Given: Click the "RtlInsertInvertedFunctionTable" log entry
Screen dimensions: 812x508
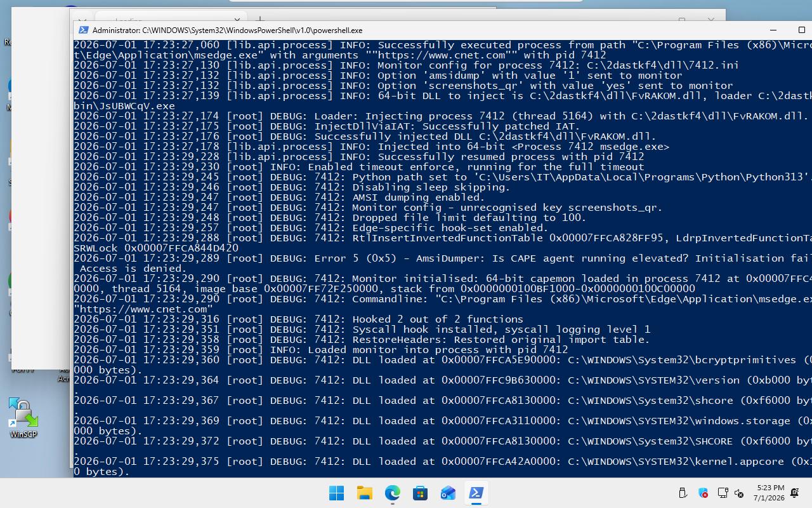Looking at the screenshot, I should (x=443, y=238).
